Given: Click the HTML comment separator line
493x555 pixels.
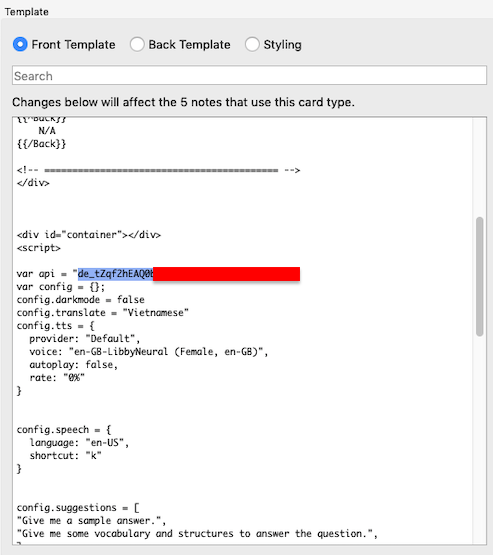Looking at the screenshot, I should [x=158, y=170].
